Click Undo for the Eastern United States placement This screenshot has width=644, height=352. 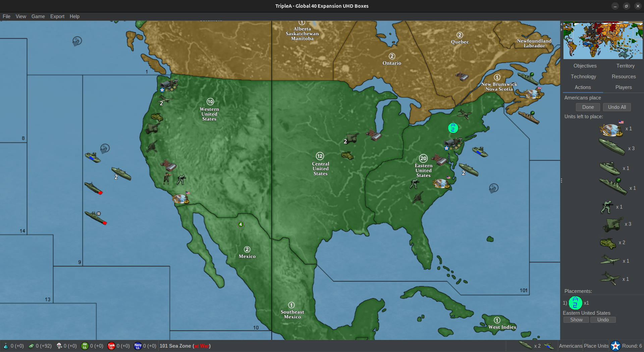pyautogui.click(x=603, y=320)
